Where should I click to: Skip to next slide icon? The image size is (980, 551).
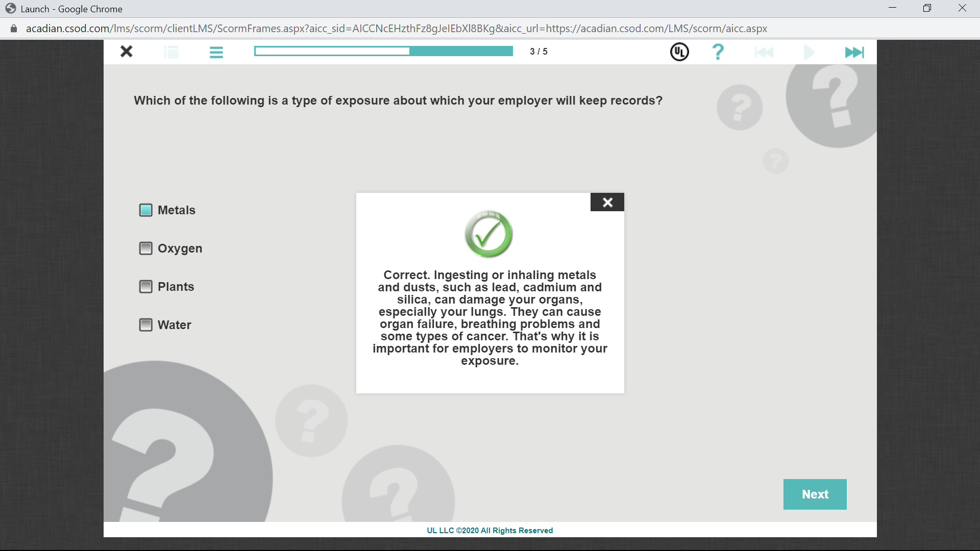point(854,52)
